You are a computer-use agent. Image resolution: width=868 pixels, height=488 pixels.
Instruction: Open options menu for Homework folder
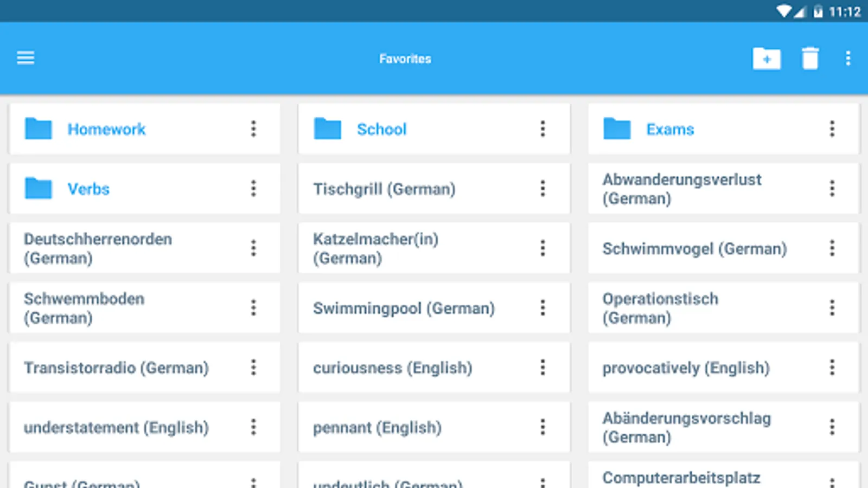[x=253, y=129]
